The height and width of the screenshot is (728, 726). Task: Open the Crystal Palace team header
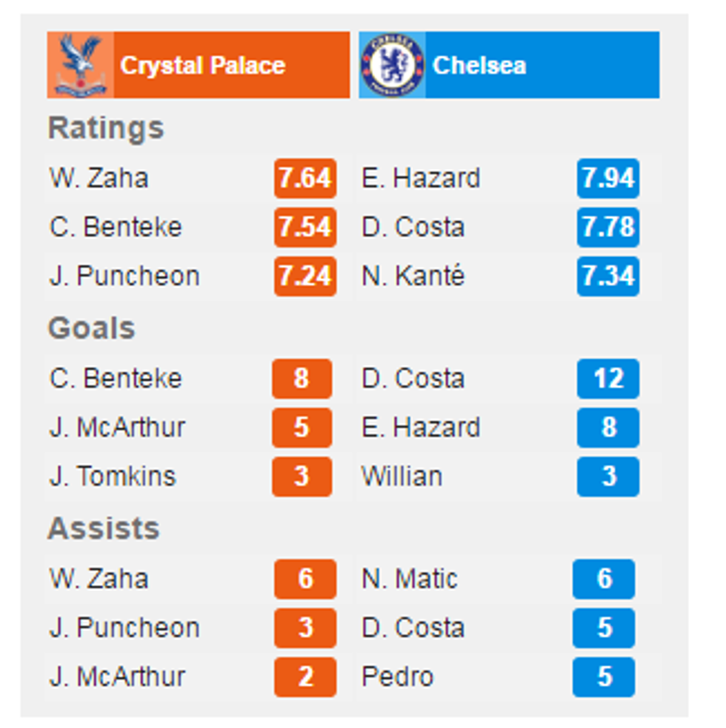pyautogui.click(x=202, y=65)
